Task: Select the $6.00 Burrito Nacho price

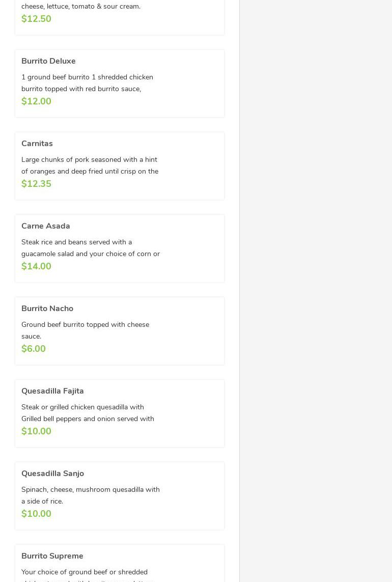Action: click(34, 349)
